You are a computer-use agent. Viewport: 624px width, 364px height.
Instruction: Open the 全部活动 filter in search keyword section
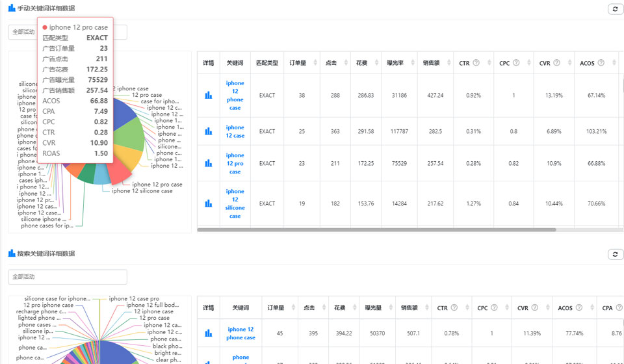click(68, 277)
